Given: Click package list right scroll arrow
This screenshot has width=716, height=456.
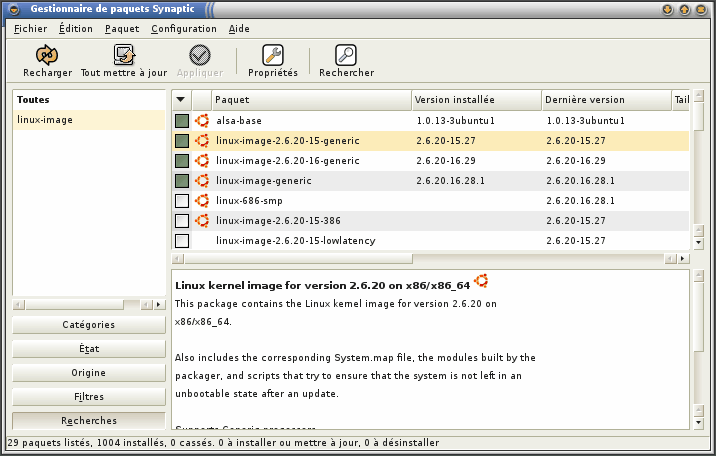Looking at the screenshot, I should tap(683, 259).
